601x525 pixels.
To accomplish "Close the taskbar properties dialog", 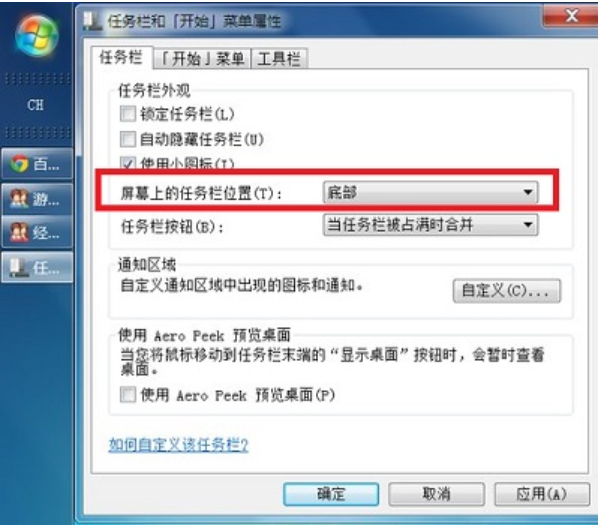I will [571, 15].
